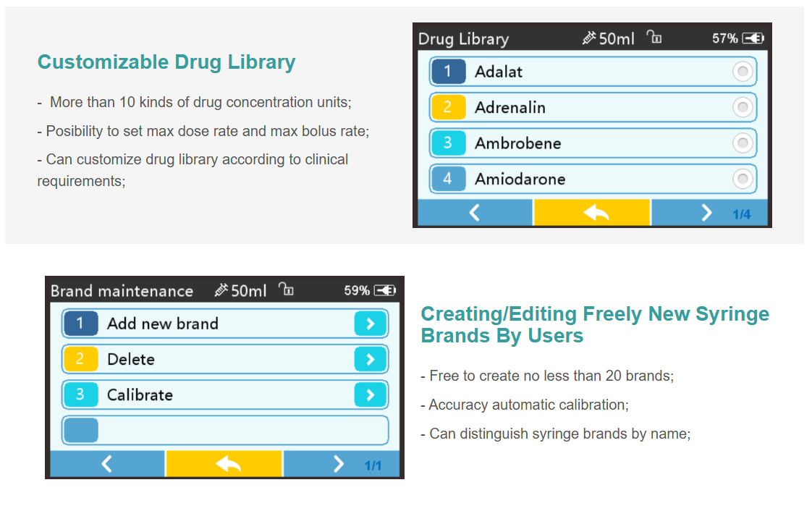812x506 pixels.
Task: Select the Adalat radio button
Action: (743, 72)
